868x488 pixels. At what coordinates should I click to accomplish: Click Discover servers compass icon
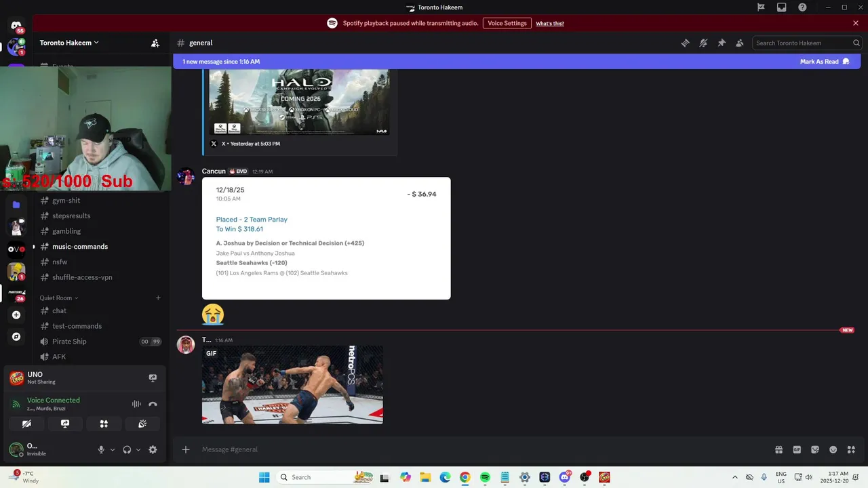(x=16, y=336)
